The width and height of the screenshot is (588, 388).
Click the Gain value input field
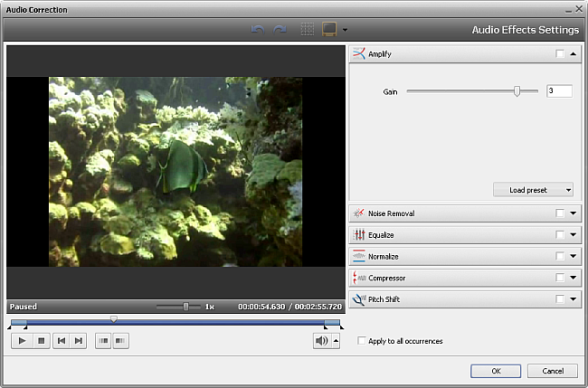tap(559, 91)
